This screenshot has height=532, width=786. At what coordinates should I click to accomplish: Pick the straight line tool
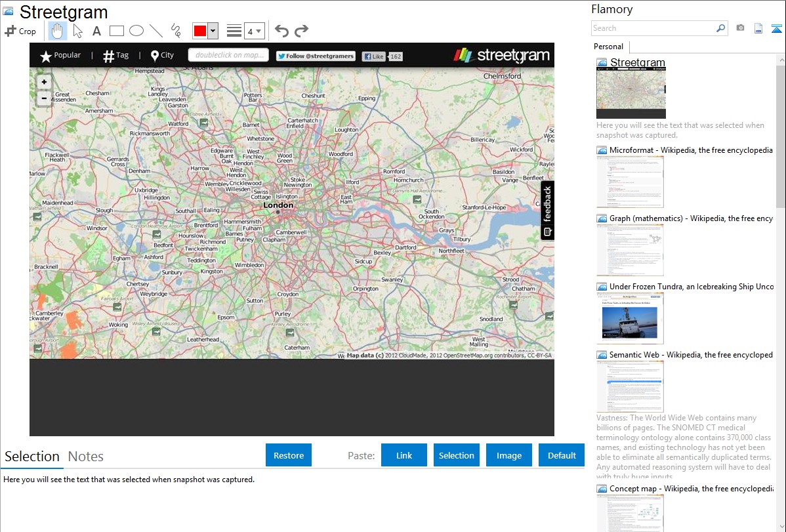[x=156, y=31]
